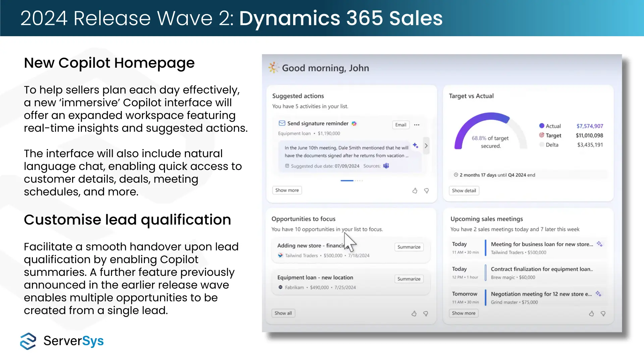Thumbs down the Suggested actions card
This screenshot has height=362, width=644.
(x=426, y=191)
